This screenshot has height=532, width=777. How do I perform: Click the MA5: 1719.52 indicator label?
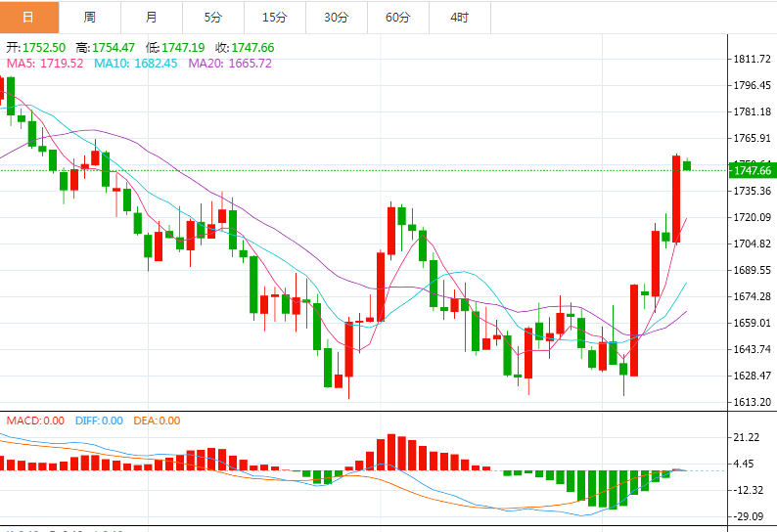click(x=45, y=64)
